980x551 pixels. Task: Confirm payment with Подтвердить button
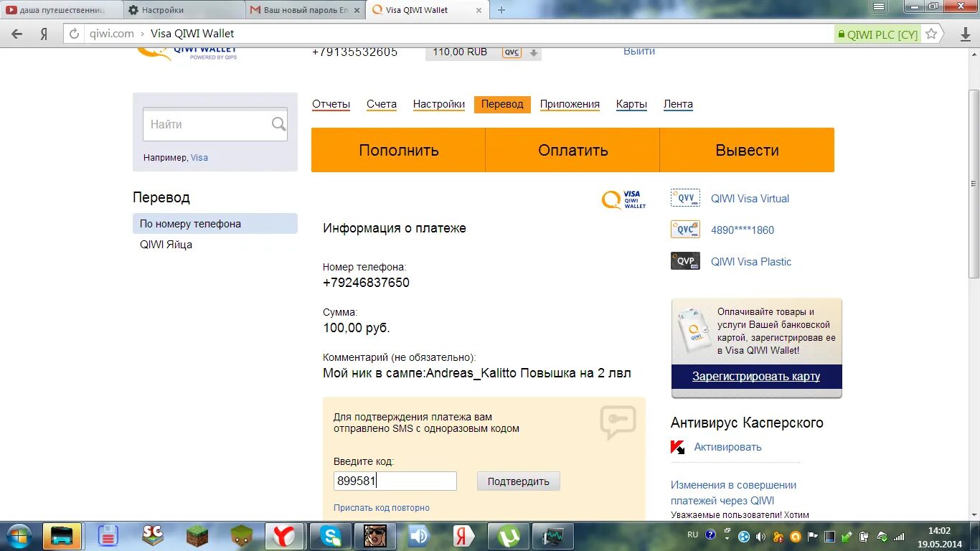click(x=518, y=481)
